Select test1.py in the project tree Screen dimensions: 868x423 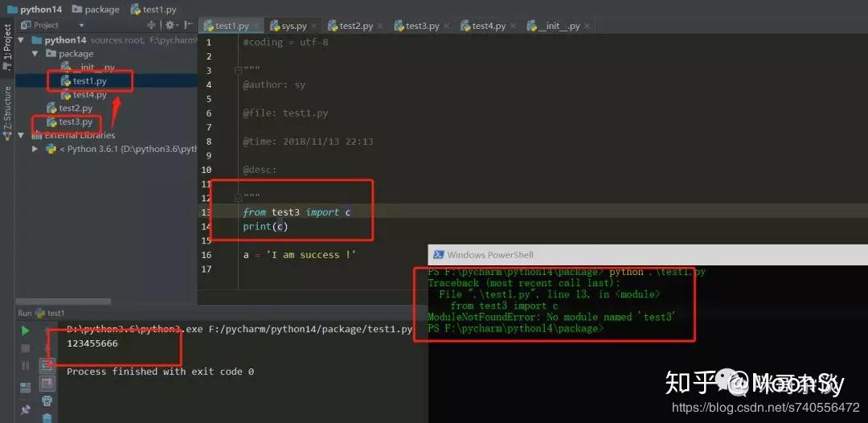(90, 81)
